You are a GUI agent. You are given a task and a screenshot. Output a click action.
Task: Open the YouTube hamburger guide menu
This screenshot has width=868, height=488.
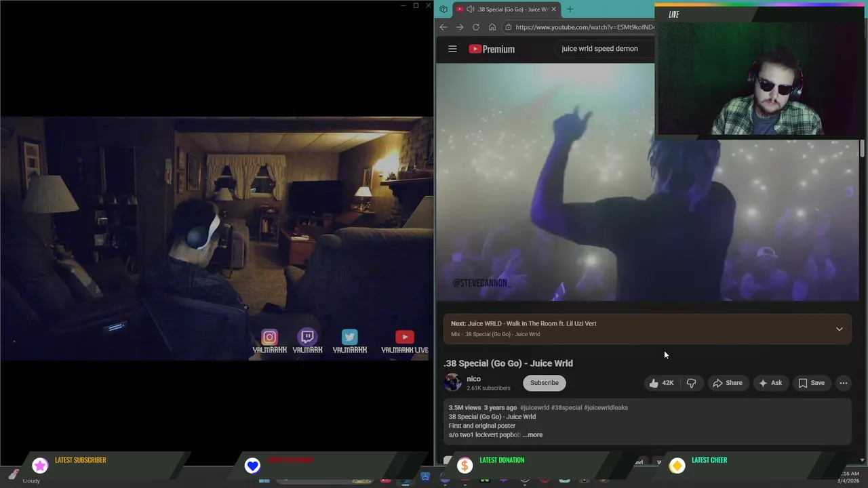[x=452, y=49]
